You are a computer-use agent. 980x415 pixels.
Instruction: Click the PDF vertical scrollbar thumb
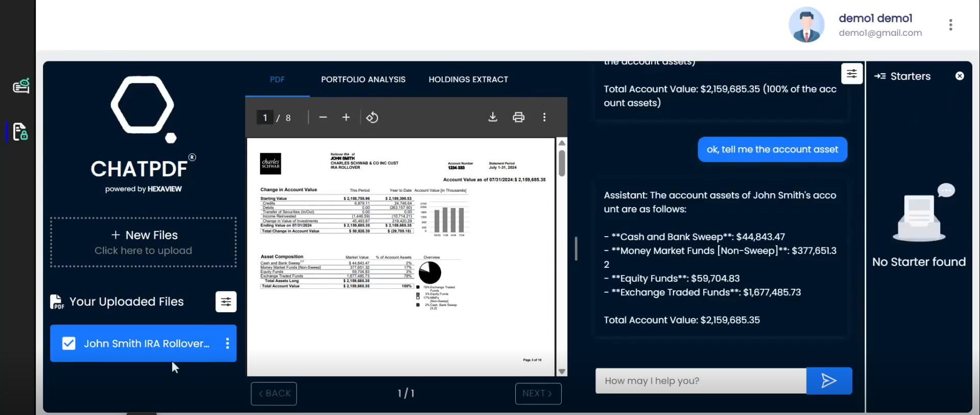(x=562, y=163)
